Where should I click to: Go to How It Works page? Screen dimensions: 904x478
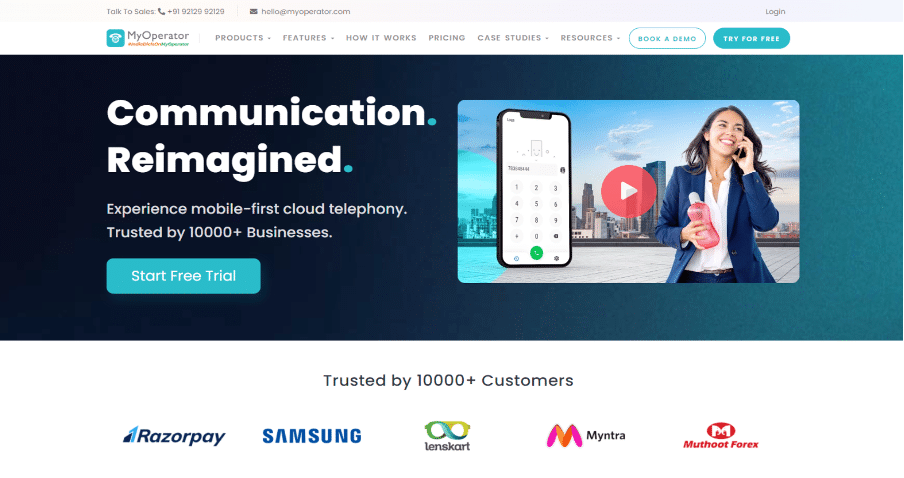pyautogui.click(x=381, y=38)
